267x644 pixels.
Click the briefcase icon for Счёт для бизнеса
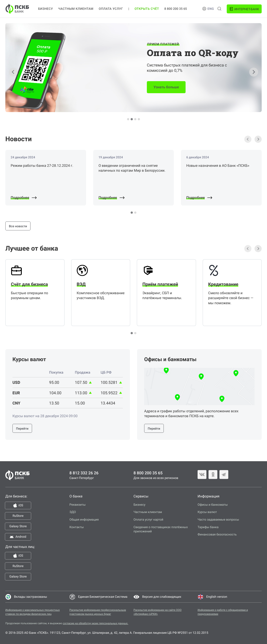(16, 270)
